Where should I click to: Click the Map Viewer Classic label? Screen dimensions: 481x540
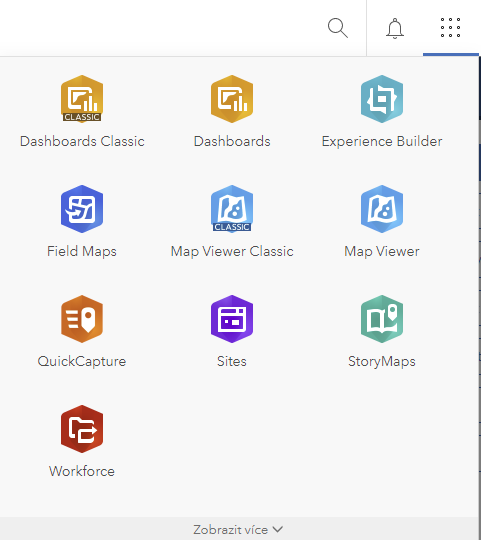tap(232, 251)
